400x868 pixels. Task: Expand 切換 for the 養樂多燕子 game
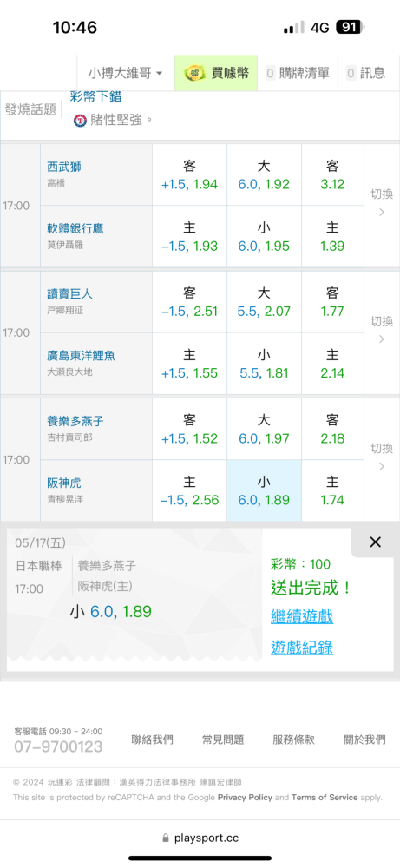tap(382, 457)
